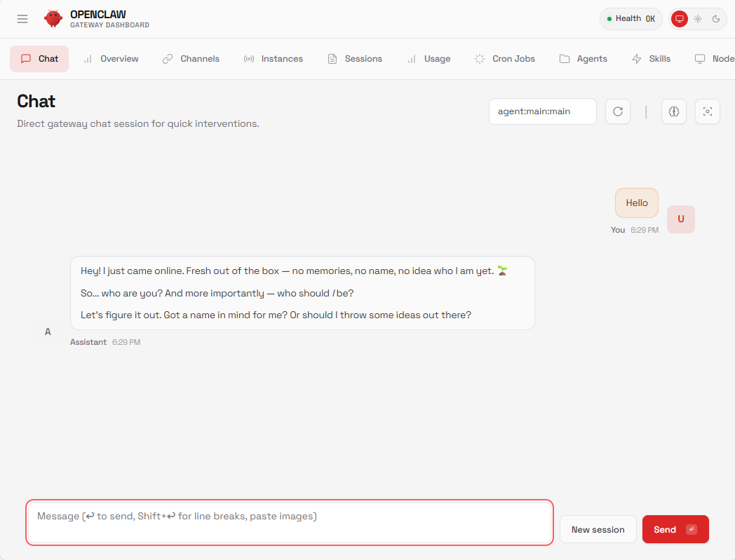Viewport: 735px width, 560px height.
Task: Open the hamburger navigation menu
Action: point(22,19)
